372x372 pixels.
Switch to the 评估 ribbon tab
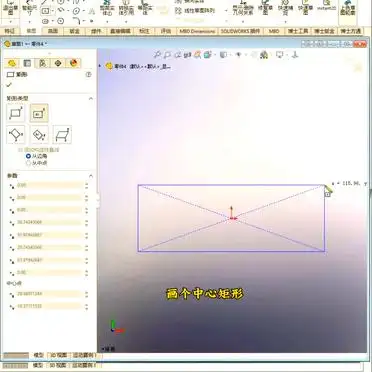tap(166, 31)
